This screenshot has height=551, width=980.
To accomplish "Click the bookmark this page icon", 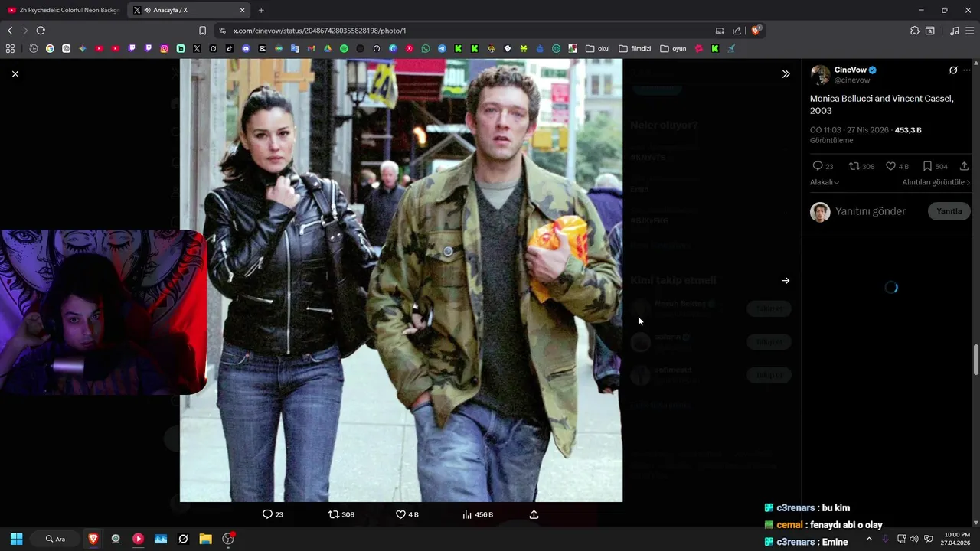I will coord(202,31).
